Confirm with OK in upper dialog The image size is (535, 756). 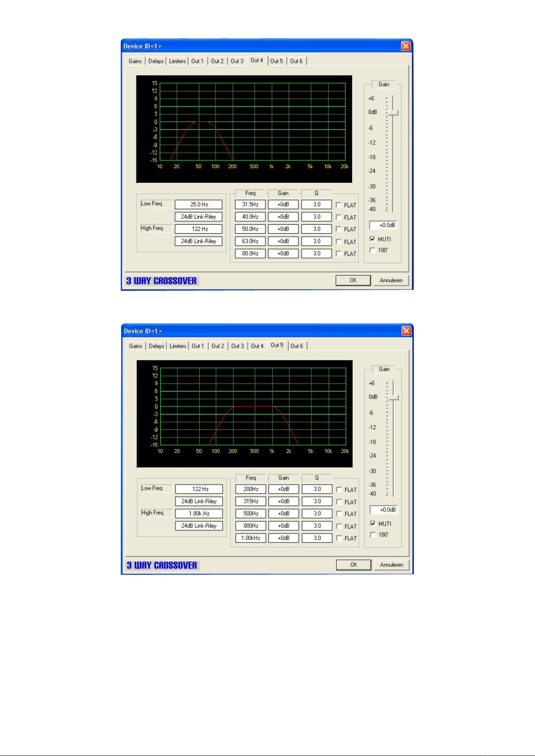pos(353,280)
